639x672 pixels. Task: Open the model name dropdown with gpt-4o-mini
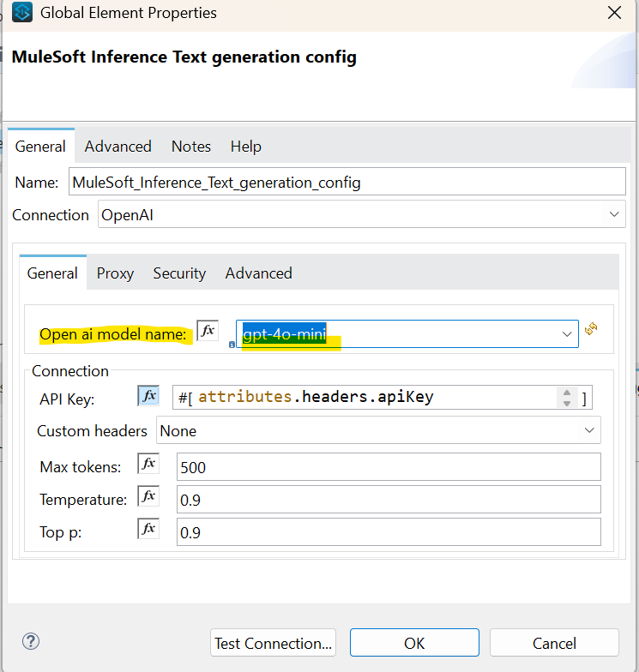(566, 334)
